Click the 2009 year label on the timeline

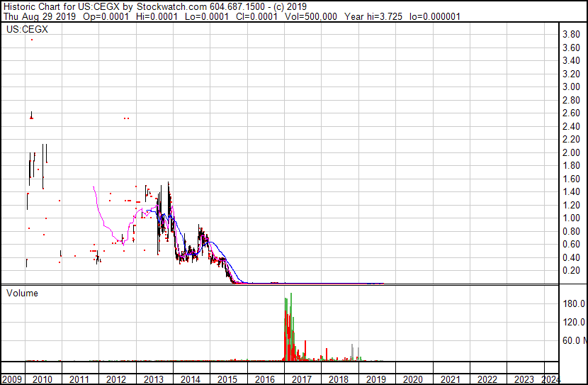(12, 379)
